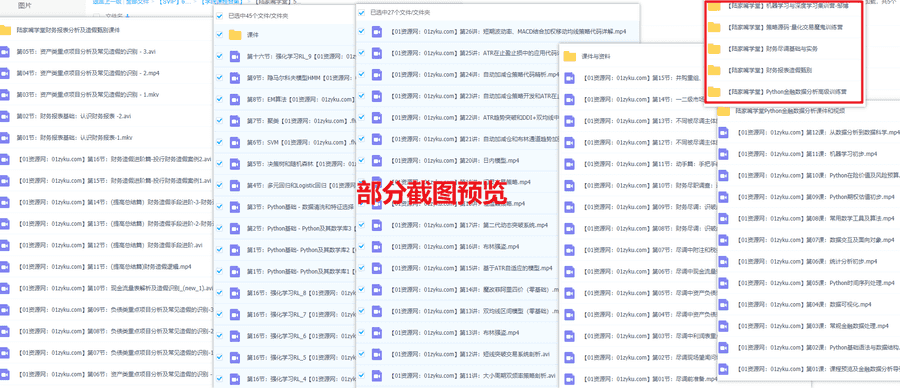900x388 pixels.
Task: Click video icon for 第9节 隐马尔科夫模型HMM
Action: coord(235,78)
